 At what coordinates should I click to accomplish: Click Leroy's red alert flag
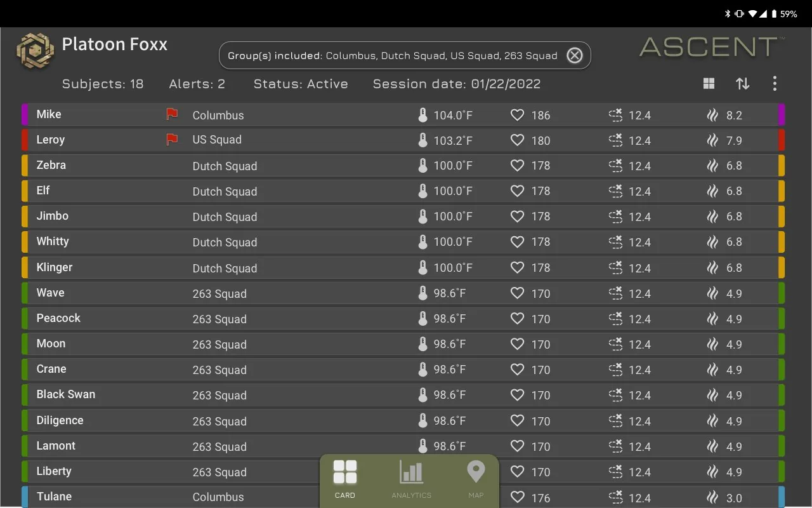click(172, 140)
